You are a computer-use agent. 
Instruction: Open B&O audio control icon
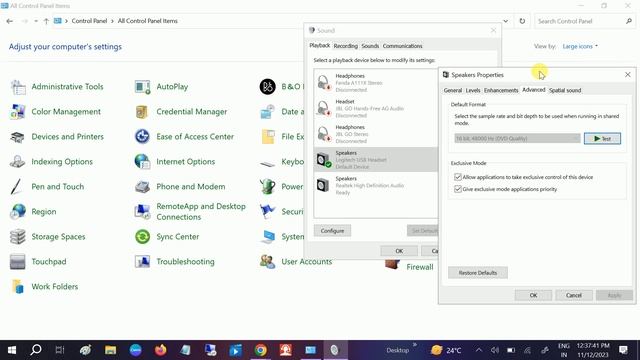[267, 87]
